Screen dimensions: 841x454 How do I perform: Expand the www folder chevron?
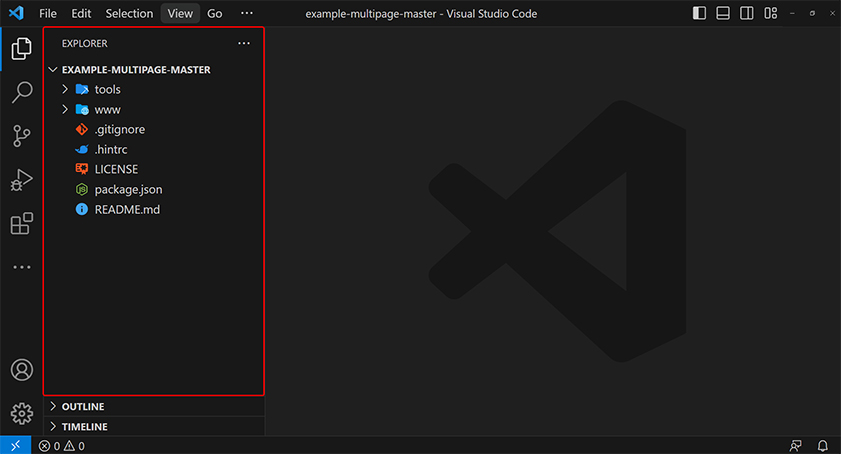click(x=65, y=109)
